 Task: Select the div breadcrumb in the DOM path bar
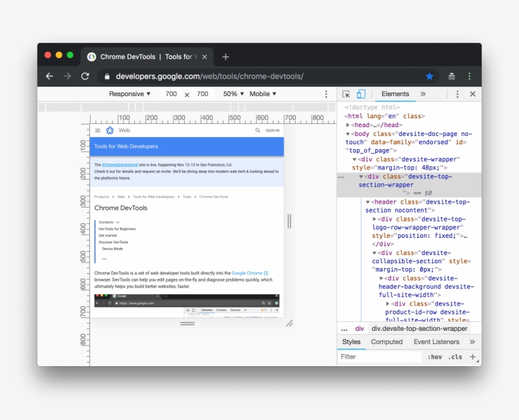pyautogui.click(x=360, y=329)
